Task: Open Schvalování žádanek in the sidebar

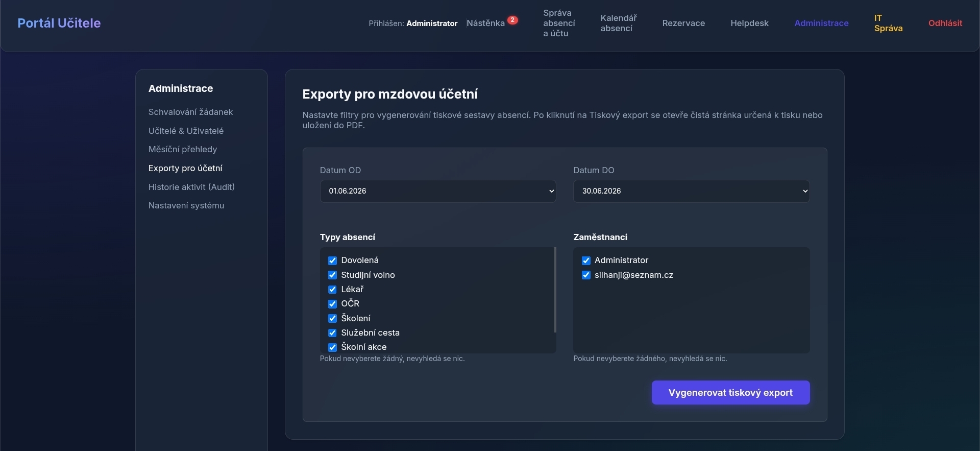Action: click(x=190, y=112)
